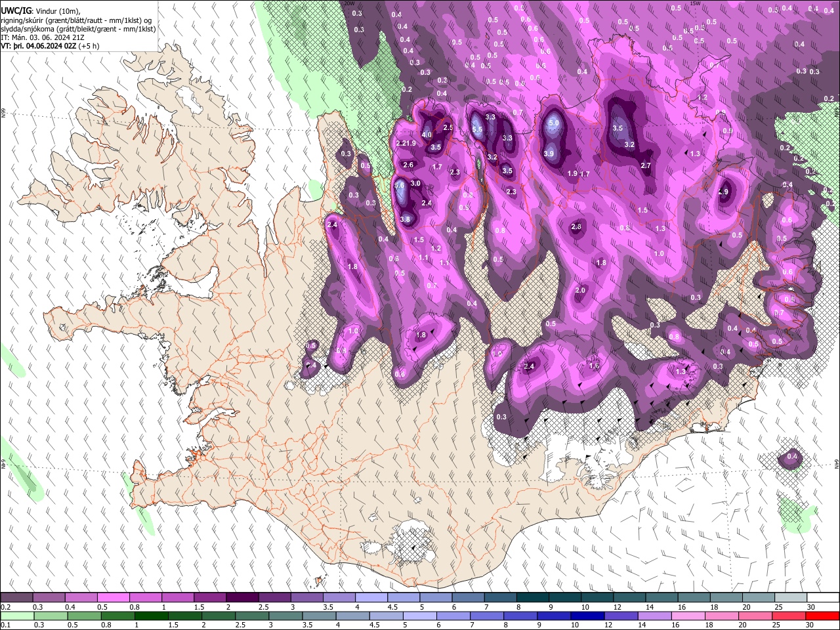Select the '3.8' precipitation value on the map

pyautogui.click(x=405, y=220)
